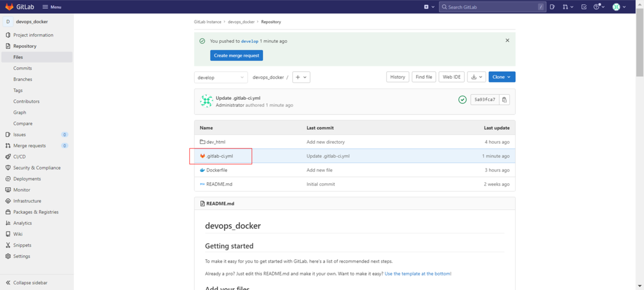The width and height of the screenshot is (644, 290).
Task: Open the Web IDE button
Action: click(x=451, y=77)
